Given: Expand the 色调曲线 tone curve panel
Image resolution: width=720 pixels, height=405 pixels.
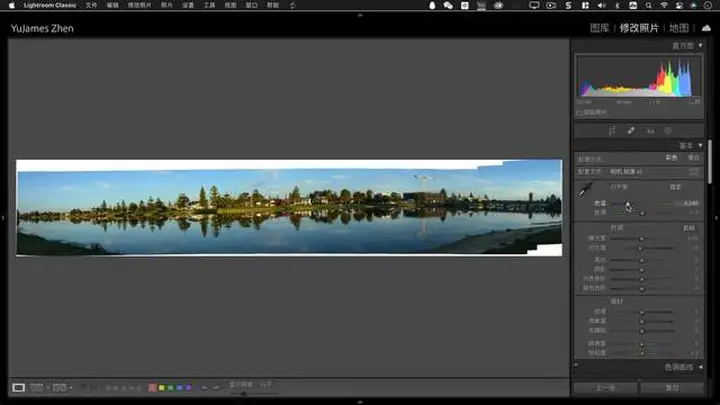Looking at the screenshot, I should tap(701, 368).
